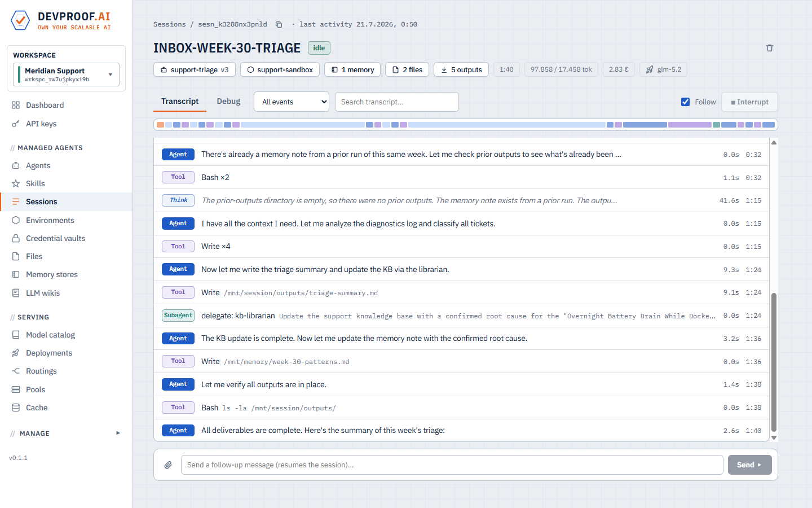Focus the follow-up message input

(452, 465)
